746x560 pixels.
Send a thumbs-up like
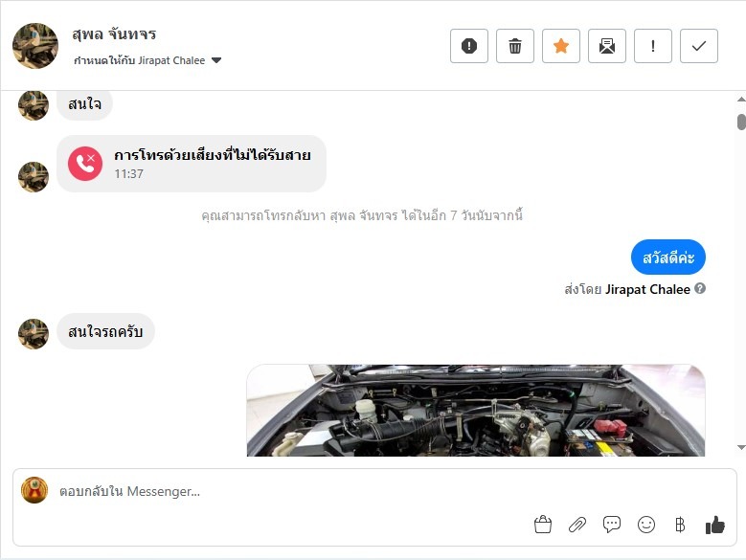click(715, 525)
